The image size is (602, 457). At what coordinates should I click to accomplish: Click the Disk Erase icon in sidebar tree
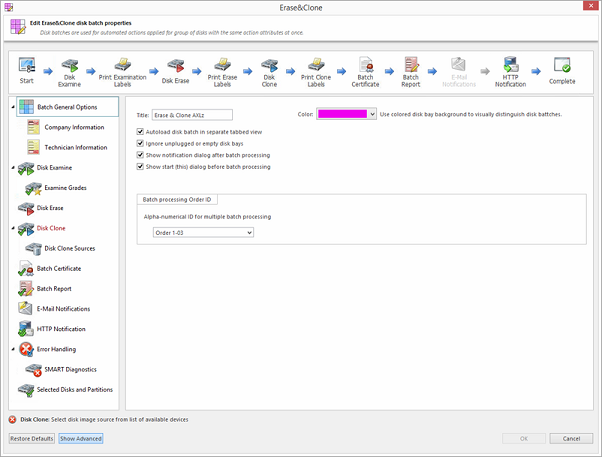click(x=26, y=208)
